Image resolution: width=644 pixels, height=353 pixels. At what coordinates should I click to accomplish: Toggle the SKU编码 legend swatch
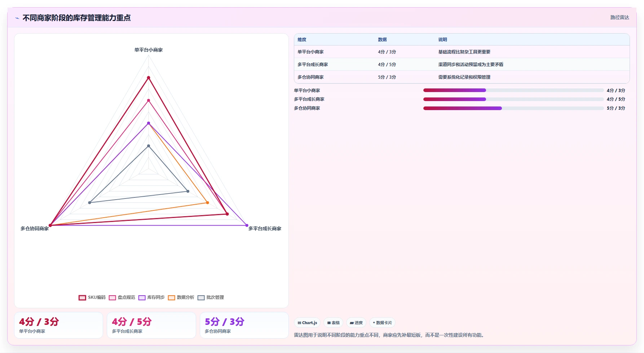coord(82,297)
